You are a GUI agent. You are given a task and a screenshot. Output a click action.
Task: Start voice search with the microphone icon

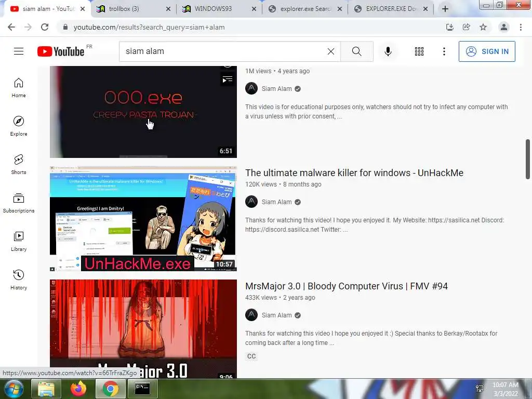[x=388, y=51]
